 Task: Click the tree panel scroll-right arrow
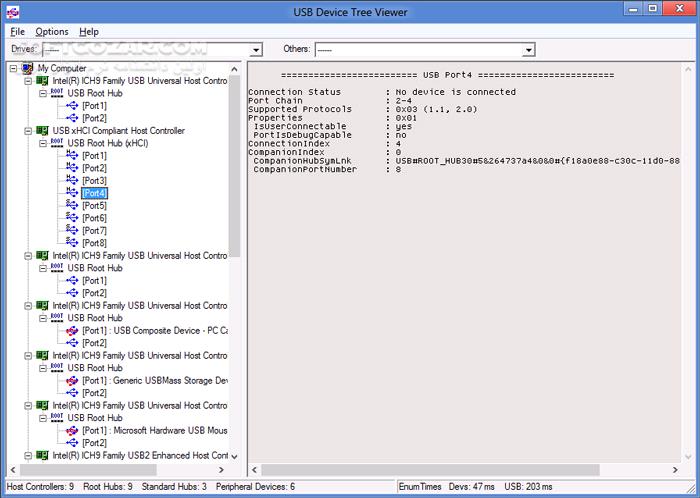point(221,470)
